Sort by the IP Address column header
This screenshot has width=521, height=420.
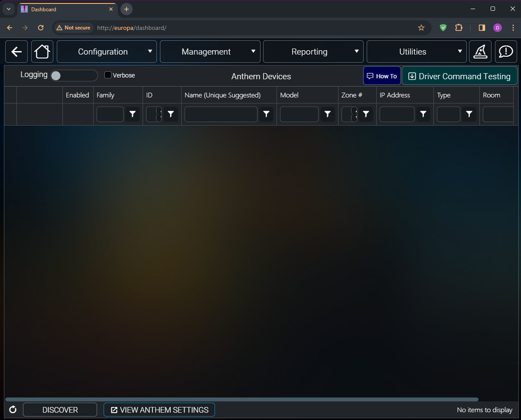[405, 95]
